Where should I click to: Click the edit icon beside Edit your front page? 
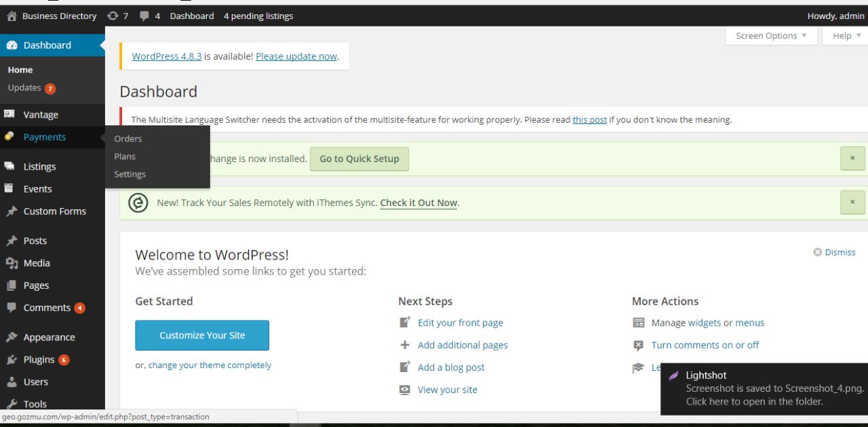pyautogui.click(x=405, y=323)
